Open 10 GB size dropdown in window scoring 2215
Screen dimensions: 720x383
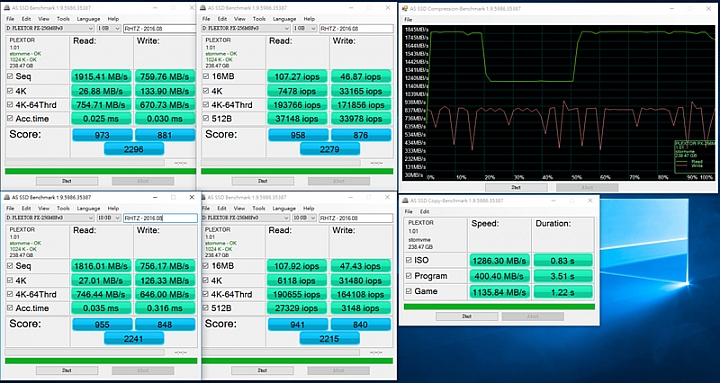pyautogui.click(x=305, y=218)
